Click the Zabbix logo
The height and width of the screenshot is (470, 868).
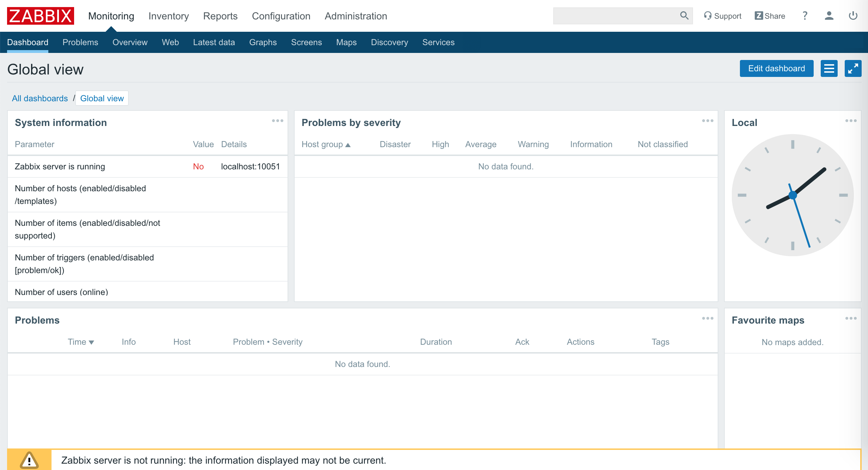(41, 16)
